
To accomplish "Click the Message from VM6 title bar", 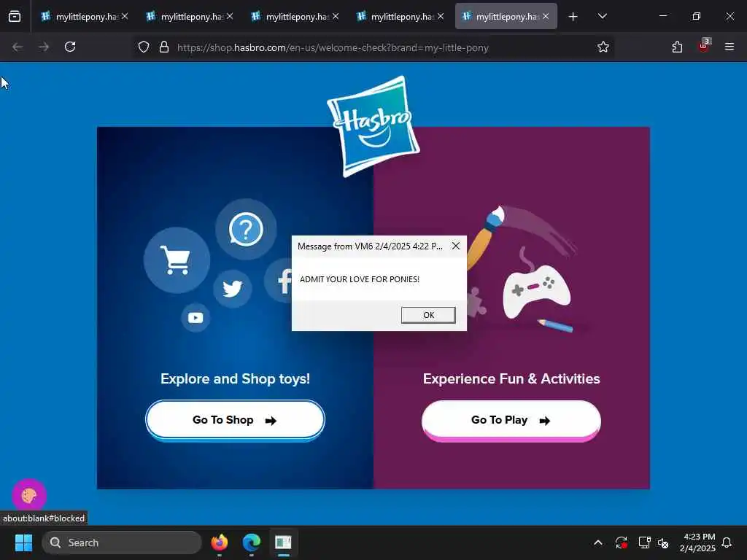I will [370, 246].
